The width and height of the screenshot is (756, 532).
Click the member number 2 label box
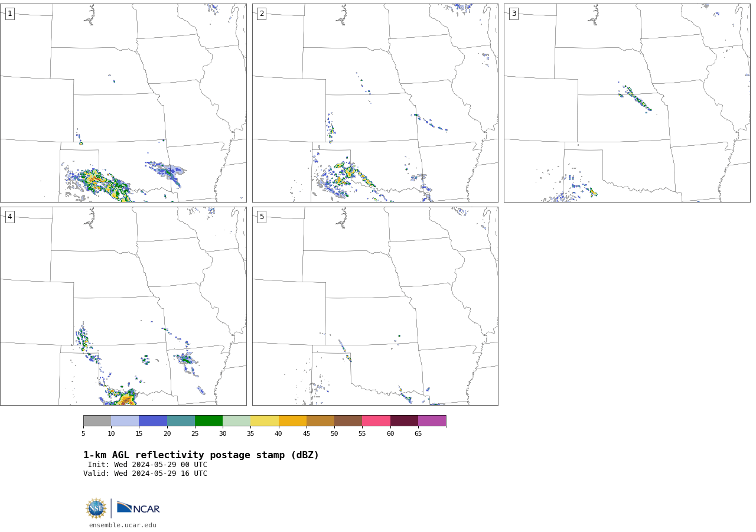coord(262,14)
